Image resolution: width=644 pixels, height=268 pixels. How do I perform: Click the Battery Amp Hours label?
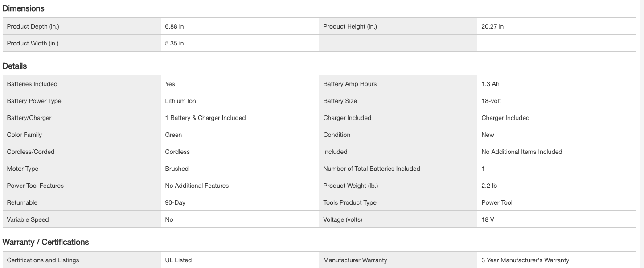pos(350,84)
